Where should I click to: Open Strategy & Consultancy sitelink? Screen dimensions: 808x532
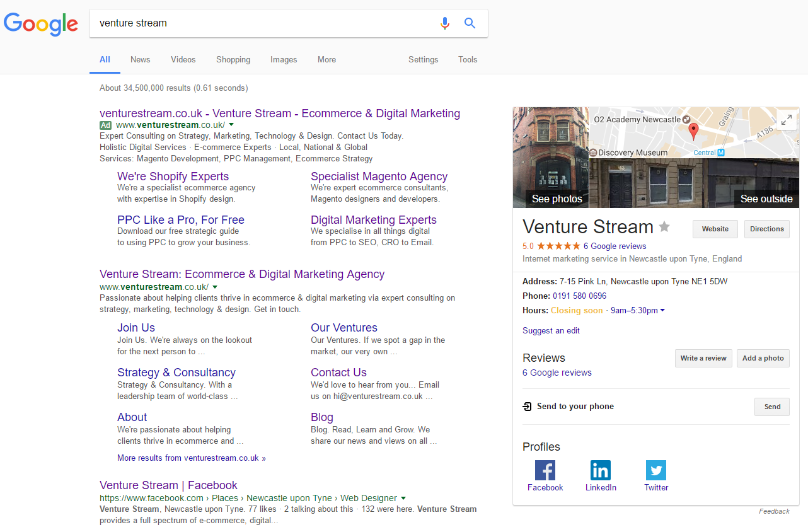coord(176,373)
